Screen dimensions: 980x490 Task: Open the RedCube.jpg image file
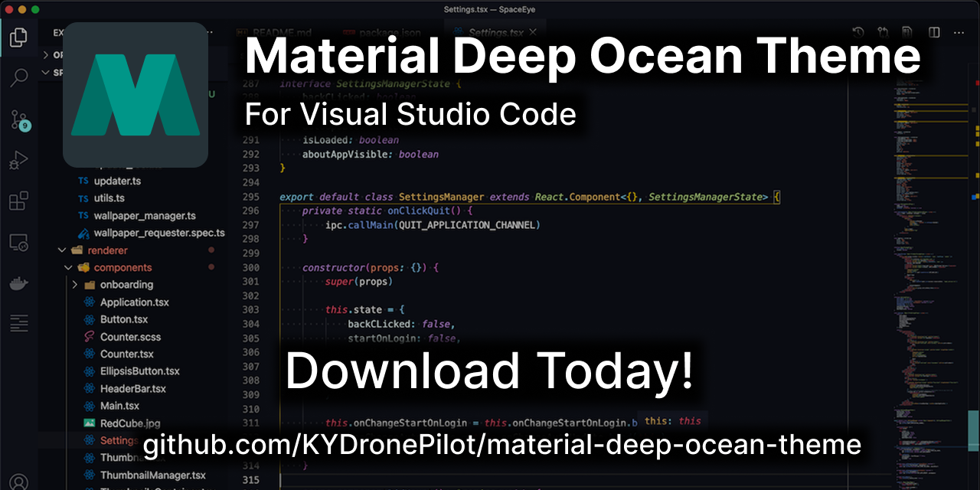coord(130,423)
